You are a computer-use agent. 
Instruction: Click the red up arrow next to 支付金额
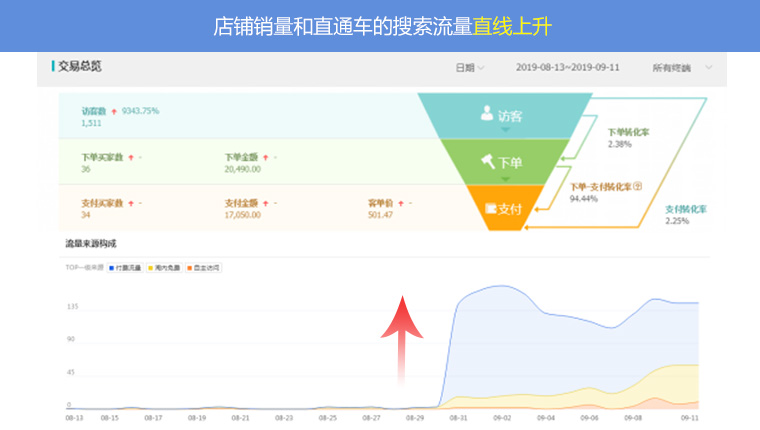pos(266,203)
